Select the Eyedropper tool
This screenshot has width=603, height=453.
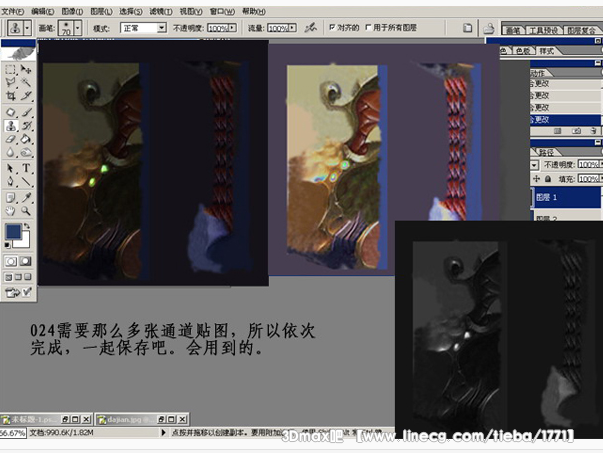click(26, 198)
